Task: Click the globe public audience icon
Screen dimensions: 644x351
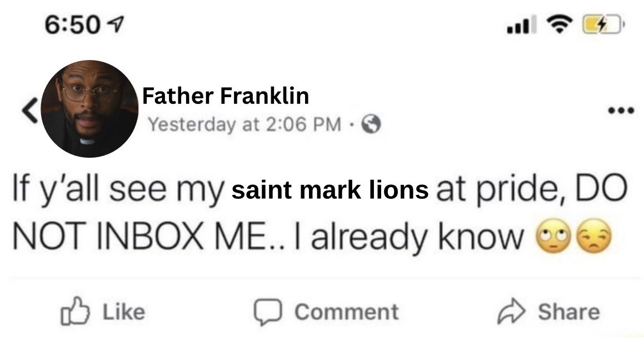Action: coord(371,124)
